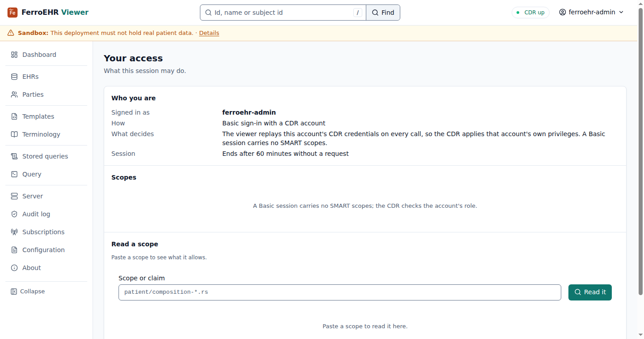Click the Collapse sidebar panel icon

click(x=14, y=292)
